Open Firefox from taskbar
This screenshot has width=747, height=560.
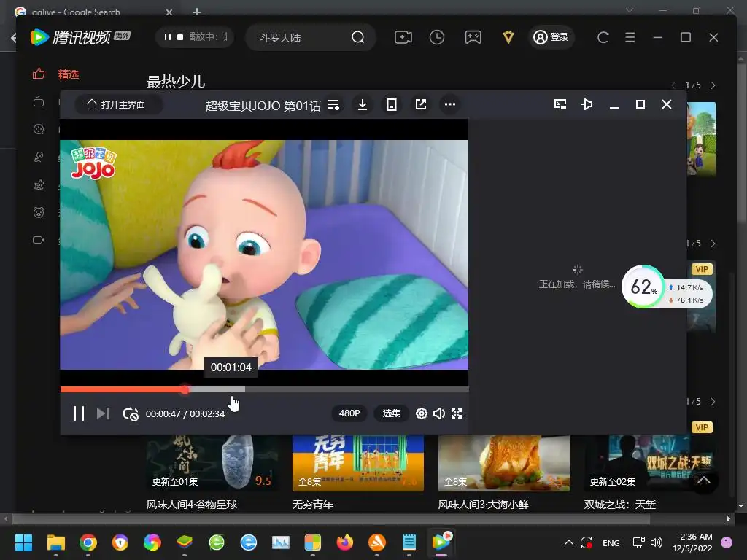pos(345,542)
